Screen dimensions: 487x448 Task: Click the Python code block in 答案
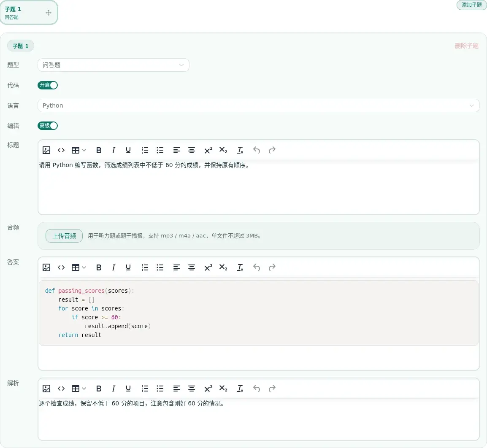coord(258,313)
